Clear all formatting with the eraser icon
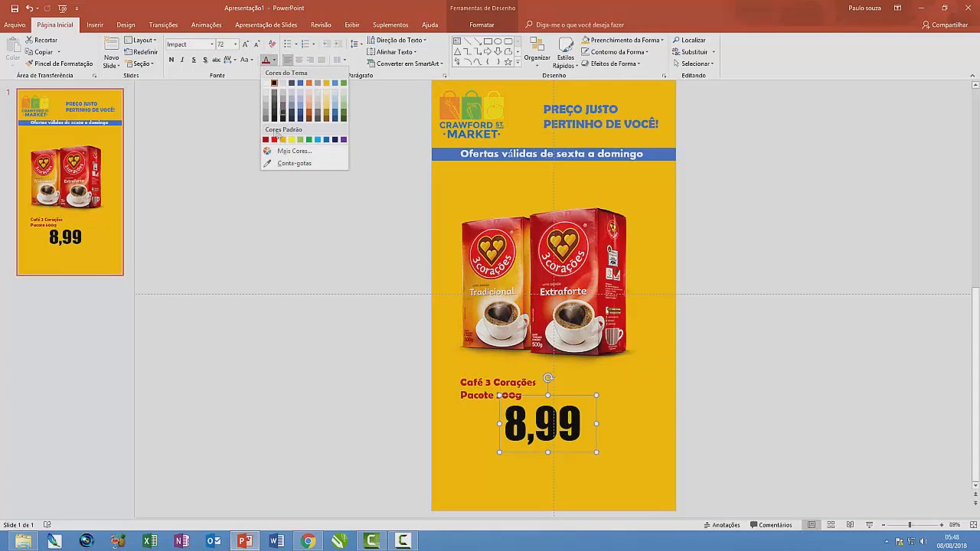This screenshot has height=551, width=980. (x=272, y=44)
